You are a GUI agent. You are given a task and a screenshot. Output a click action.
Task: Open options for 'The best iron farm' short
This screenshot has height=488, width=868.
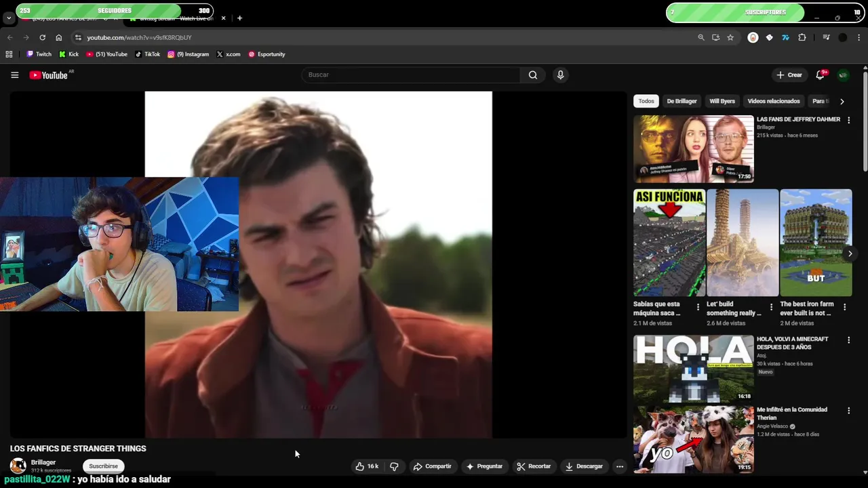(844, 307)
